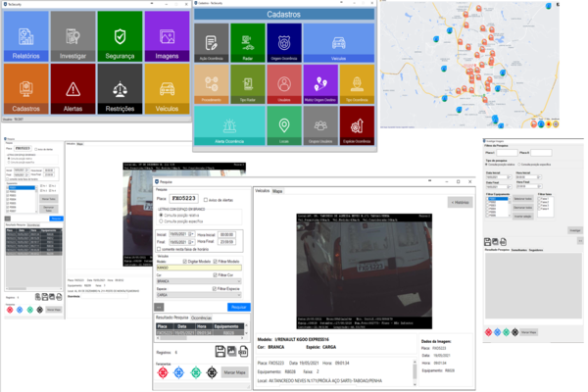Open the Locais pin tile
The image size is (588, 392).
tap(283, 127)
